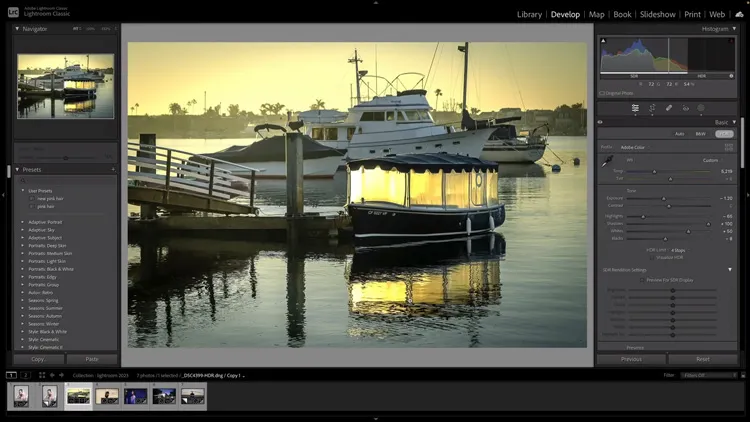Open the profile browser grid icon
750x422 pixels.
tap(728, 147)
